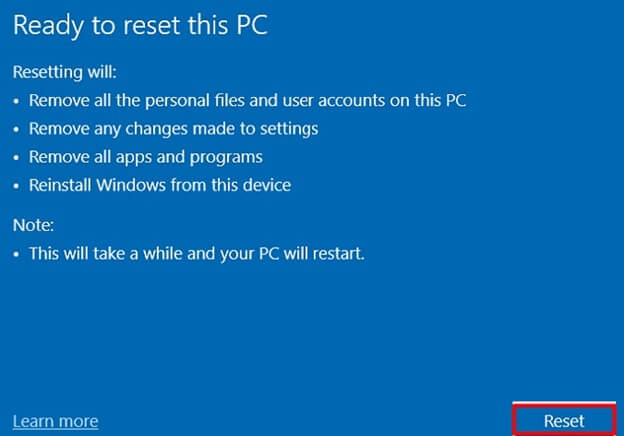Click the Reset button
624x436 pixels.
coord(564,420)
